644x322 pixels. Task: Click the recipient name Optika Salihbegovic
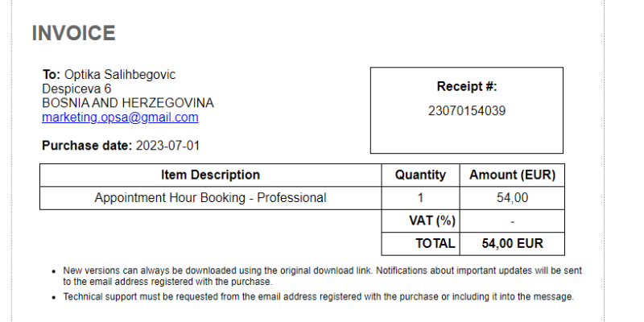click(x=120, y=74)
